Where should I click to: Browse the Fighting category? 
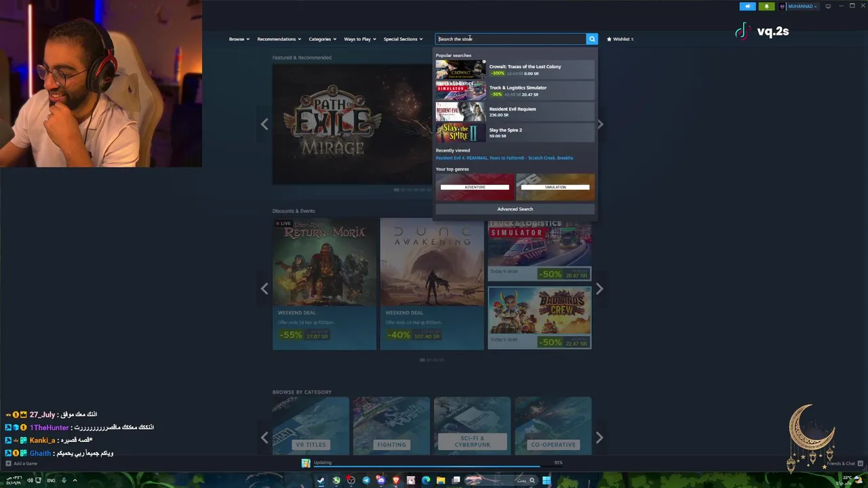(x=391, y=426)
